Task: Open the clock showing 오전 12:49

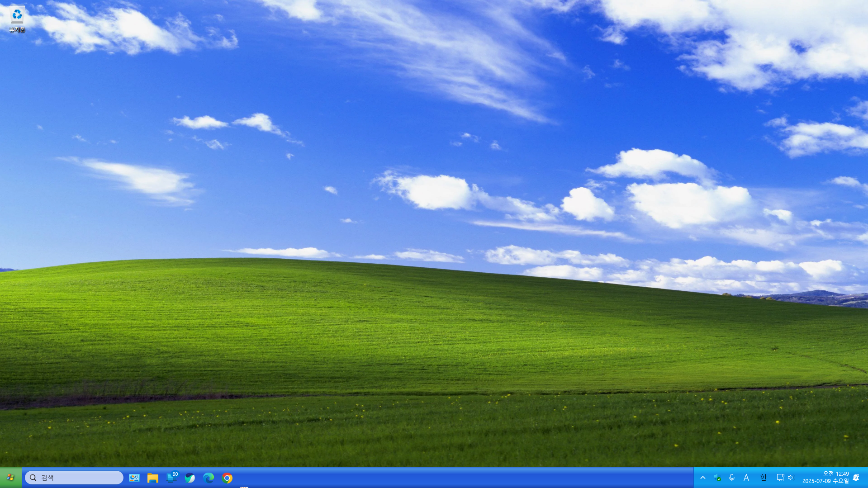Action: point(825,478)
